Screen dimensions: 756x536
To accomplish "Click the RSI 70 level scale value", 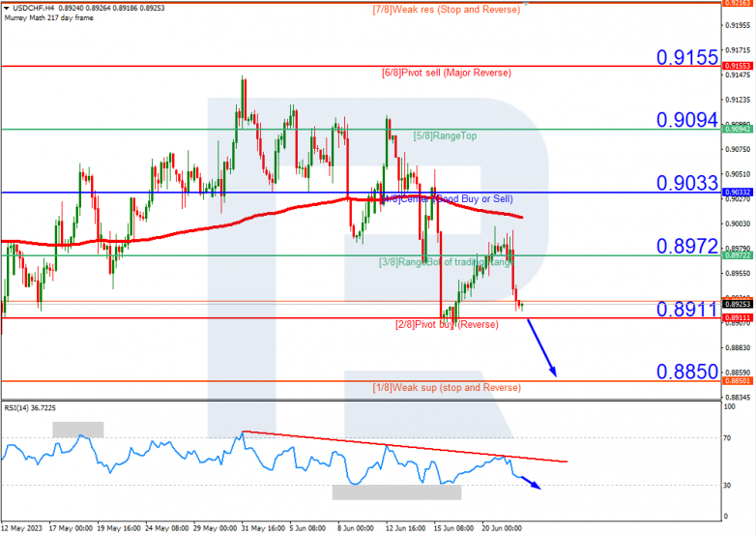I will (728, 438).
